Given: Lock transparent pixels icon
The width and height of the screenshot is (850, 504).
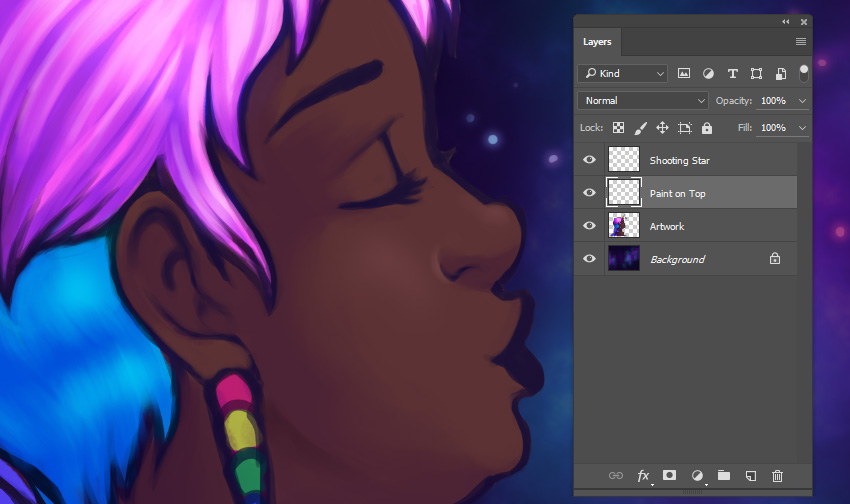Looking at the screenshot, I should coord(618,127).
